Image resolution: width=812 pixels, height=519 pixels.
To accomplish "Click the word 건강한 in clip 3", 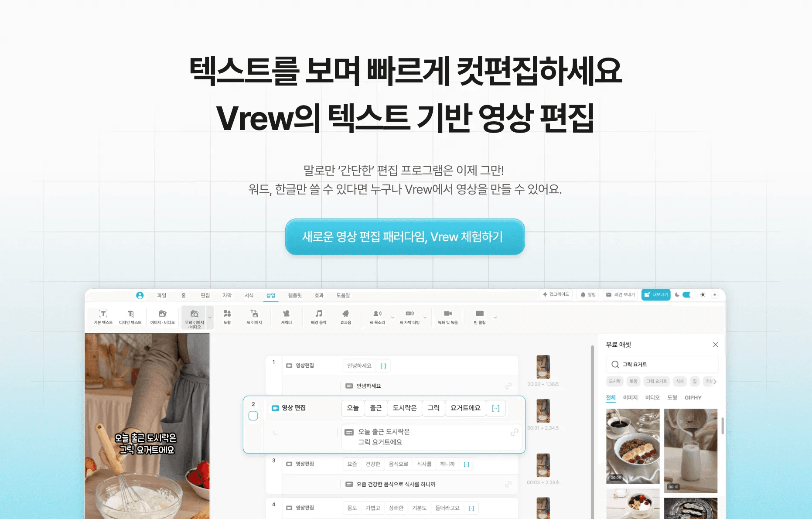I will 373,464.
